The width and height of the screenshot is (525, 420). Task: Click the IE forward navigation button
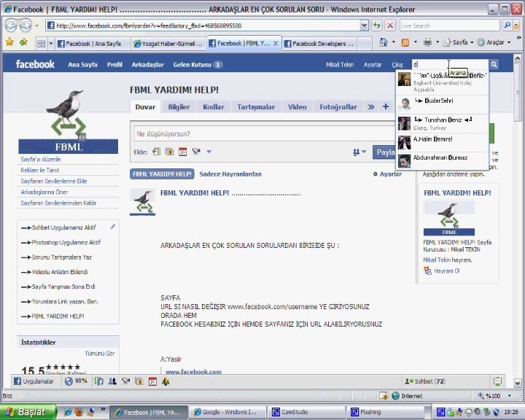pyautogui.click(x=26, y=26)
